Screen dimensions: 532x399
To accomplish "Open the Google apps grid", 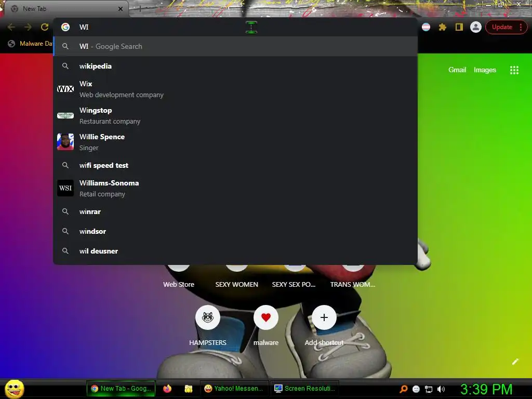I will 514,70.
